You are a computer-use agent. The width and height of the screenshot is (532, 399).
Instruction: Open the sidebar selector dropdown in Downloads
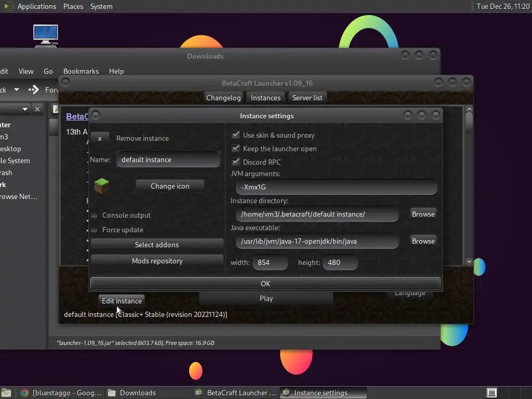pos(25,109)
